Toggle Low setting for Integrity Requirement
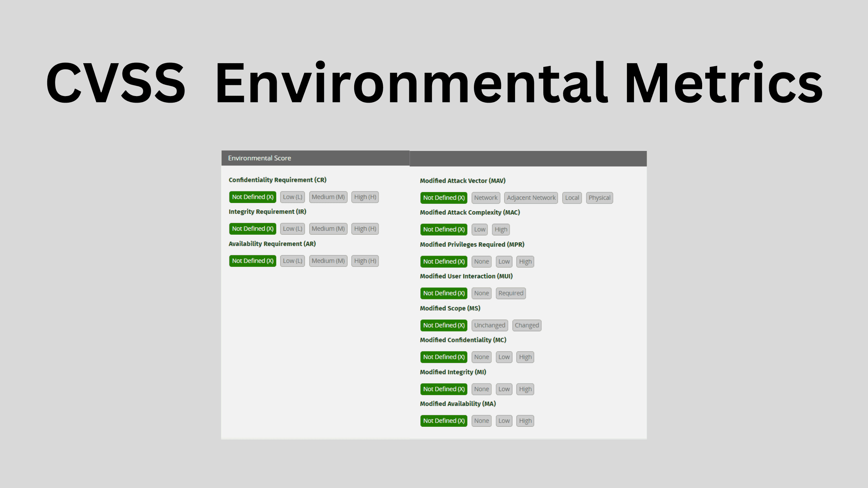Viewport: 868px width, 488px height. (x=292, y=229)
